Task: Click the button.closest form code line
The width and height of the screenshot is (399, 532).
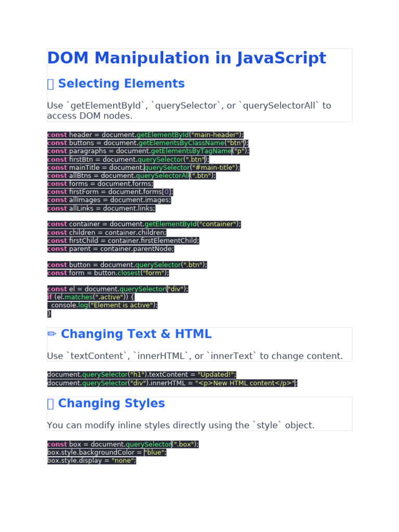Action: 108,273
